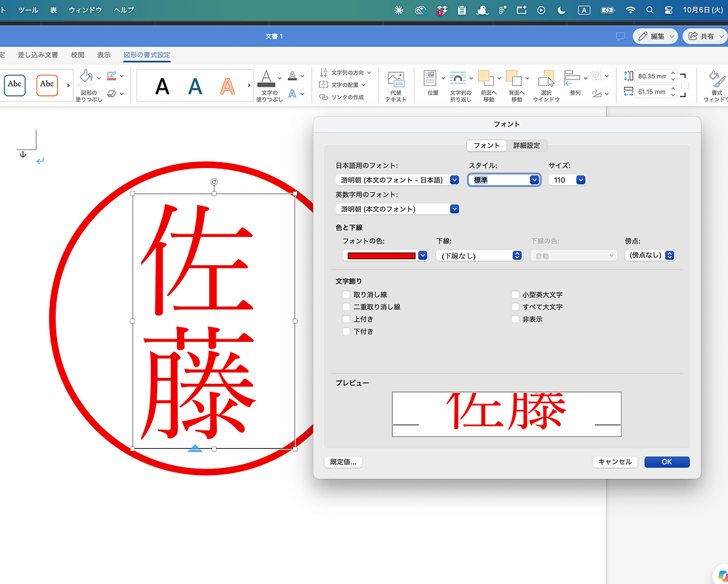728x584 pixels.
Task: Open Spotlight search in menu bar
Action: pos(650,10)
